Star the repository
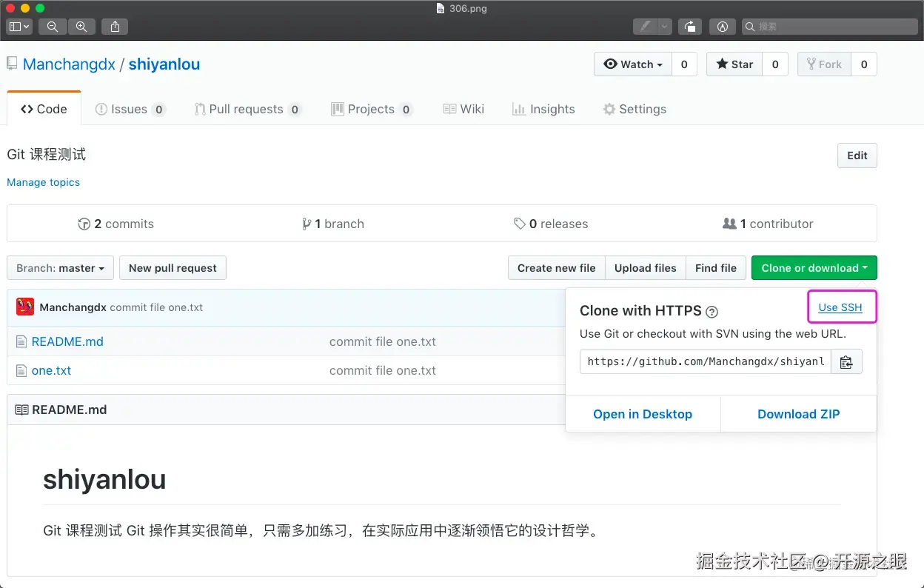 [734, 64]
